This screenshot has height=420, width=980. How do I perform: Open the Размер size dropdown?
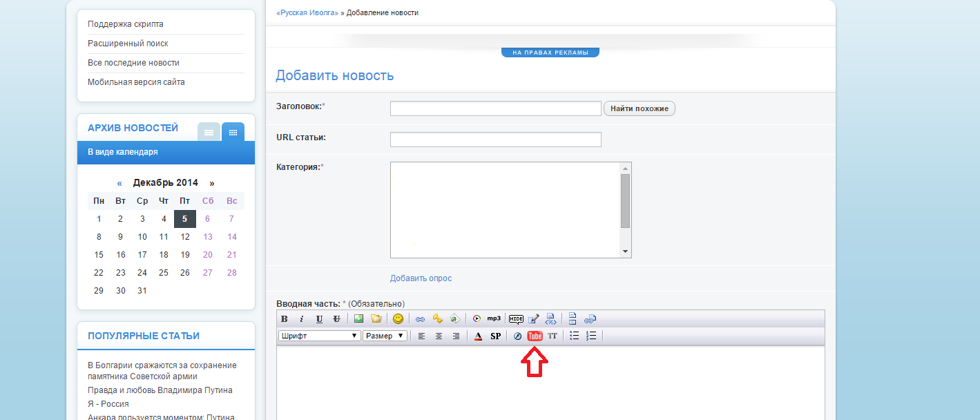[x=385, y=336]
